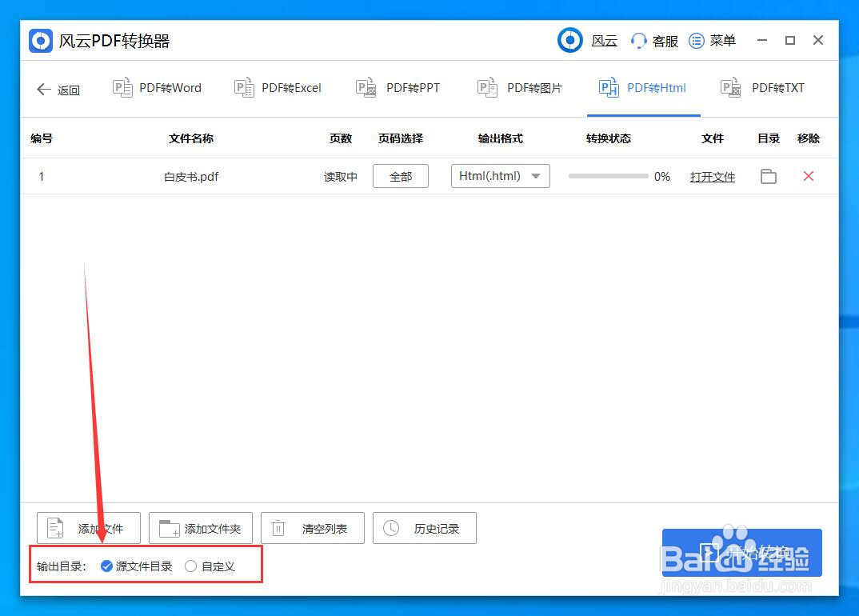Open the output folder icon for 白皮书.pdf
The width and height of the screenshot is (859, 616).
point(768,177)
